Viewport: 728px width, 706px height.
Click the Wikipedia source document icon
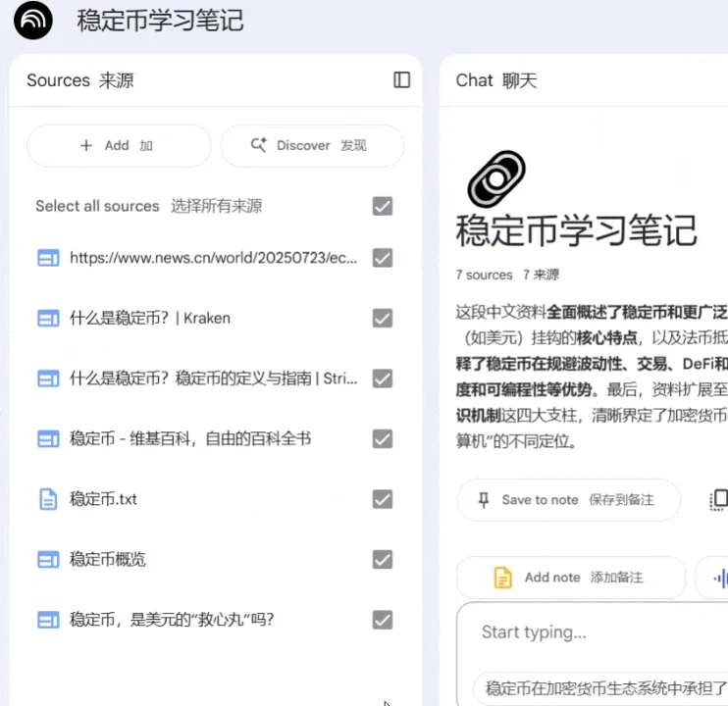point(48,439)
